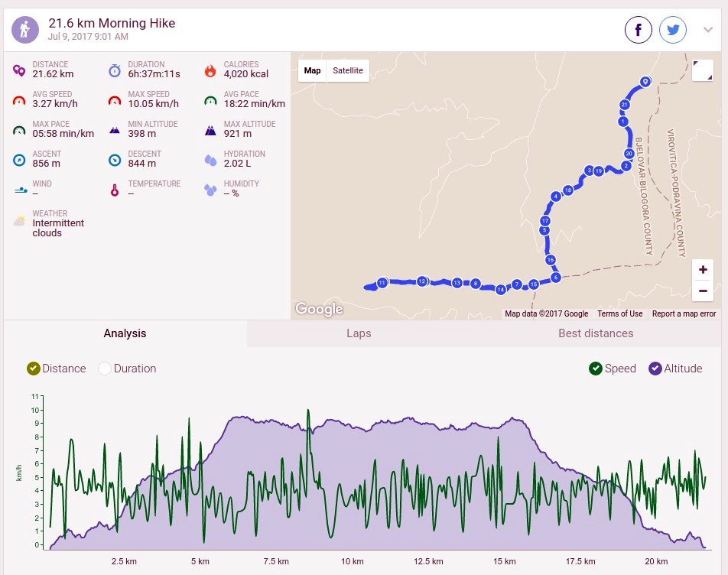This screenshot has height=575, width=728.
Task: Toggle the Altitude graph checkbox
Action: pyautogui.click(x=675, y=369)
